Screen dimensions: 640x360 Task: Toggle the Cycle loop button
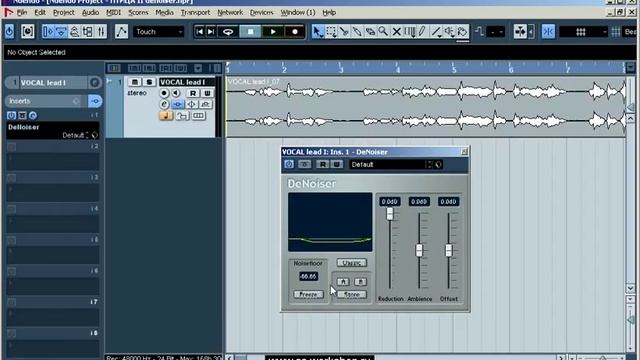click(x=228, y=31)
